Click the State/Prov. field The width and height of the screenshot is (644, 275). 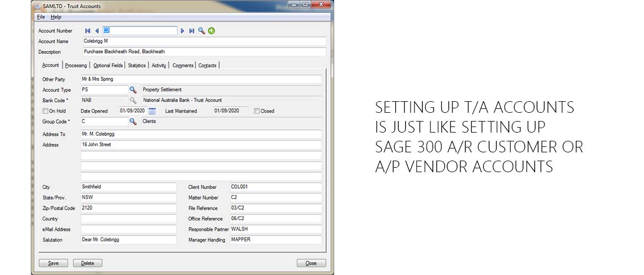[129, 197]
